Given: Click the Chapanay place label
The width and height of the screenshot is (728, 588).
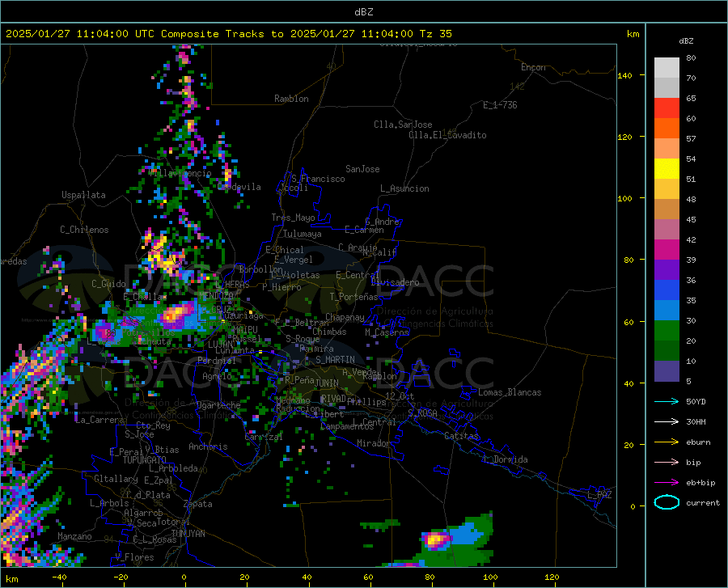Looking at the screenshot, I should 345,317.
